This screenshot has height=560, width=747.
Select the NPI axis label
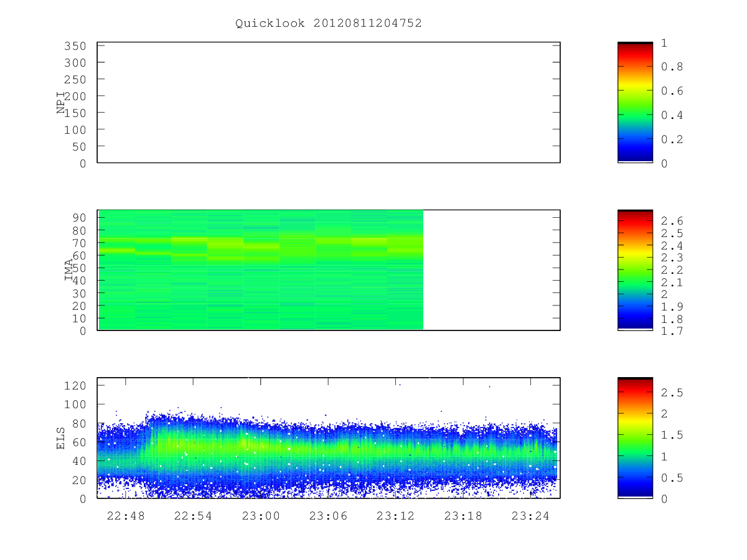(x=61, y=103)
